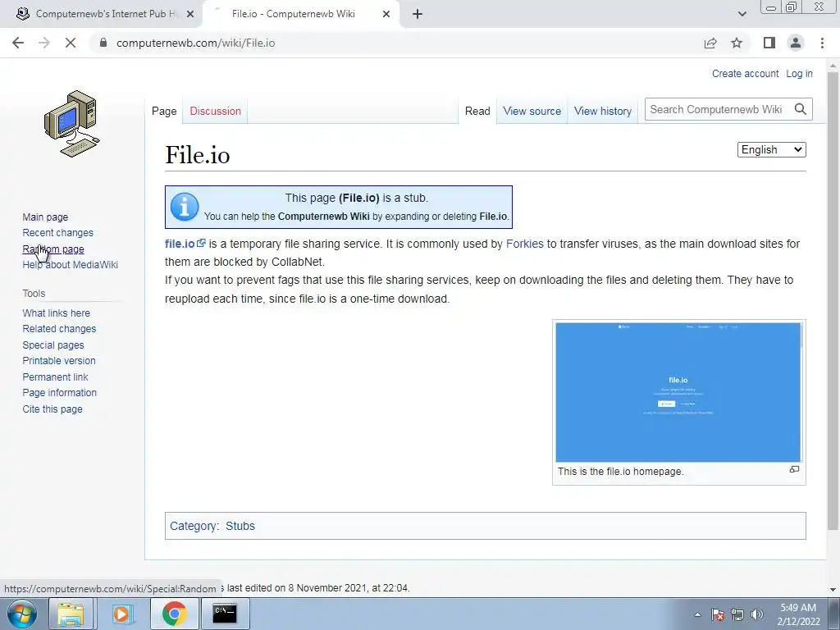Click the Permanent link tool
Viewport: 840px width, 630px height.
click(x=55, y=377)
